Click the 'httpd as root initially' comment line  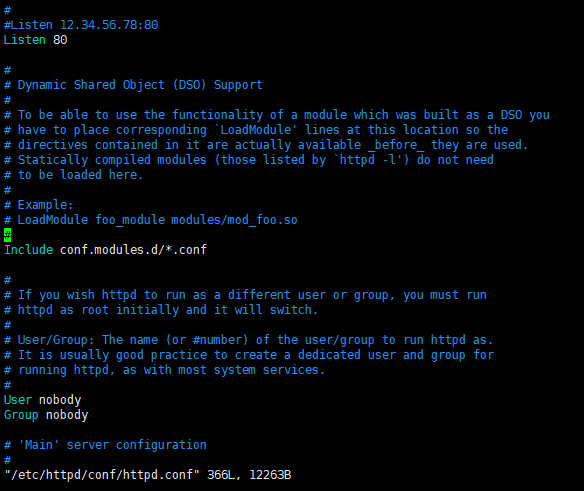161,310
